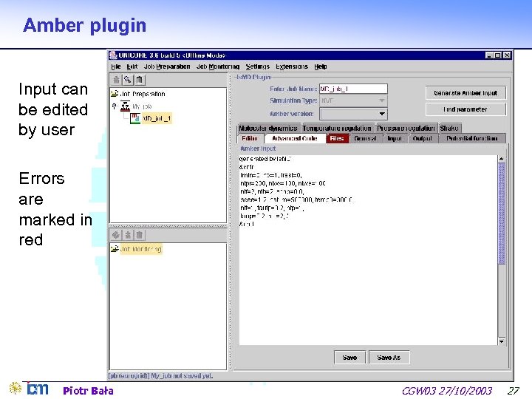Viewport: 532px width, 399px height.
Task: Click the first greyed icon in Job Monitoring toolbar
Action: coord(116,235)
